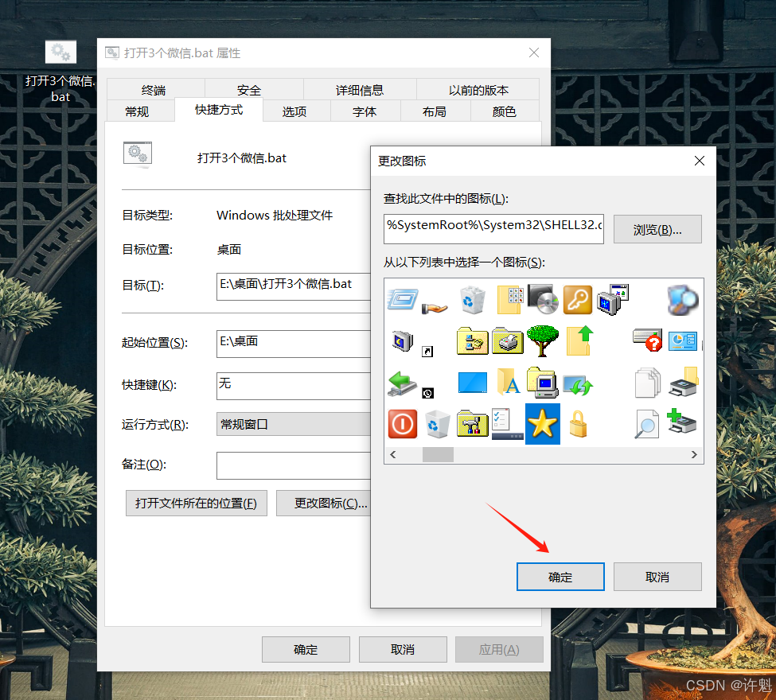Select the stacked blank documents icon

[648, 383]
